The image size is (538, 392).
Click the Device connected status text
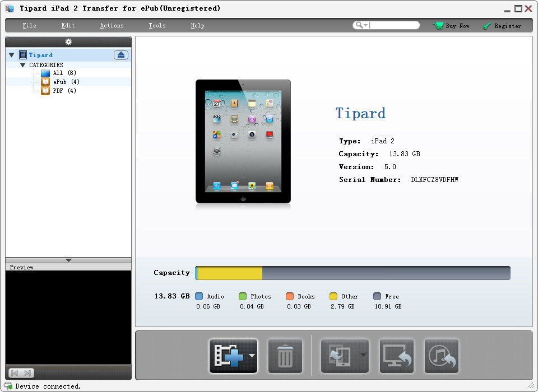[48, 386]
